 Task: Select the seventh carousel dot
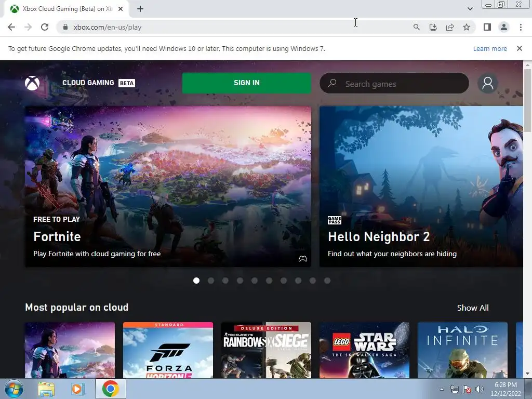pos(284,281)
